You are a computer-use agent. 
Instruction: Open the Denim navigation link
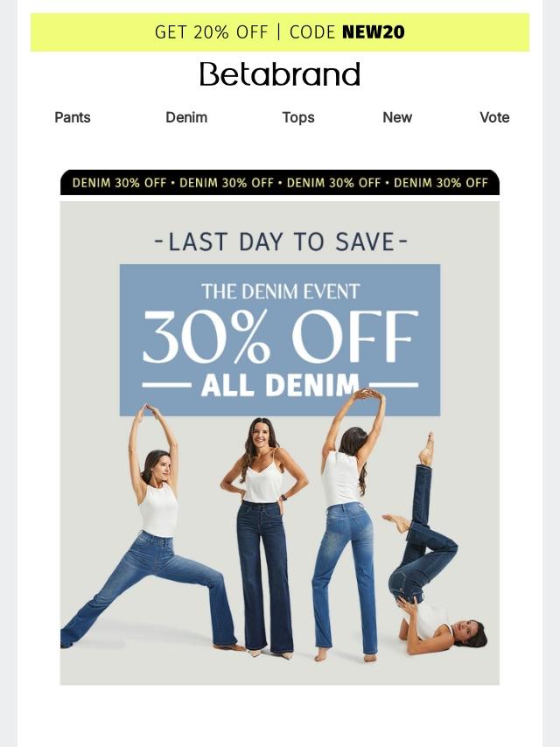point(186,117)
